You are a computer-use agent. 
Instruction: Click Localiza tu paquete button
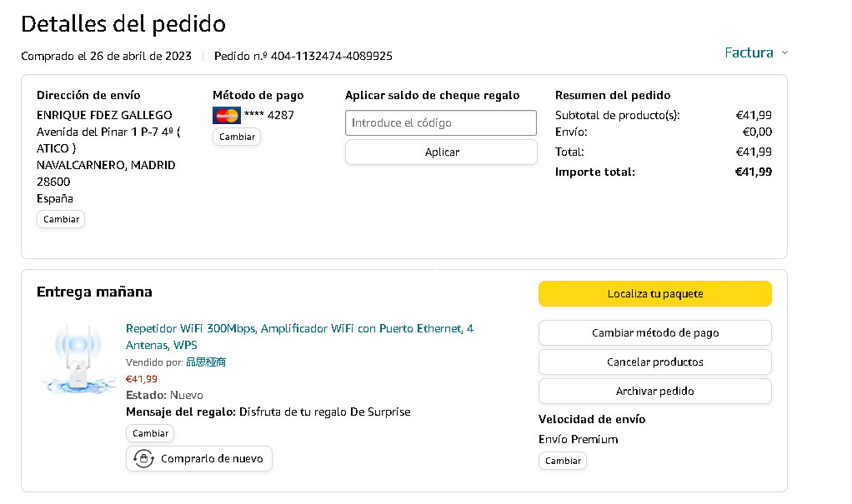tap(654, 294)
